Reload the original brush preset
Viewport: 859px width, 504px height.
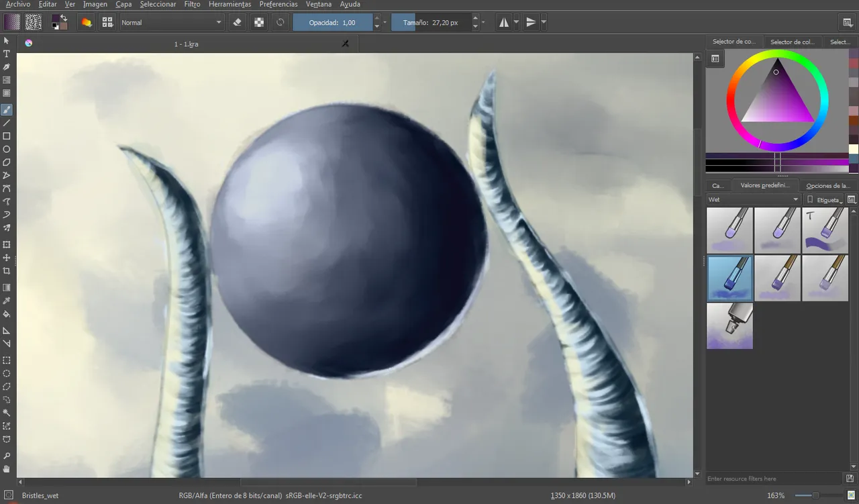[281, 22]
